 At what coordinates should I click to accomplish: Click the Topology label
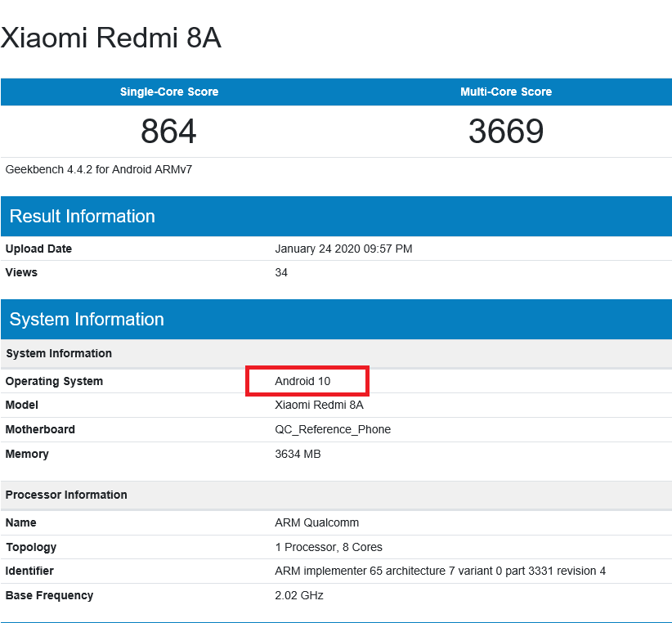[31, 547]
